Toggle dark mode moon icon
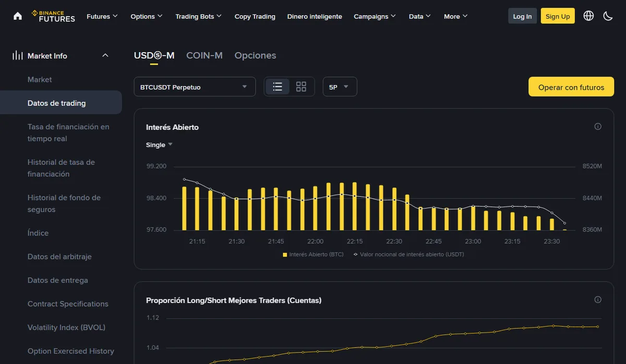 coord(608,16)
